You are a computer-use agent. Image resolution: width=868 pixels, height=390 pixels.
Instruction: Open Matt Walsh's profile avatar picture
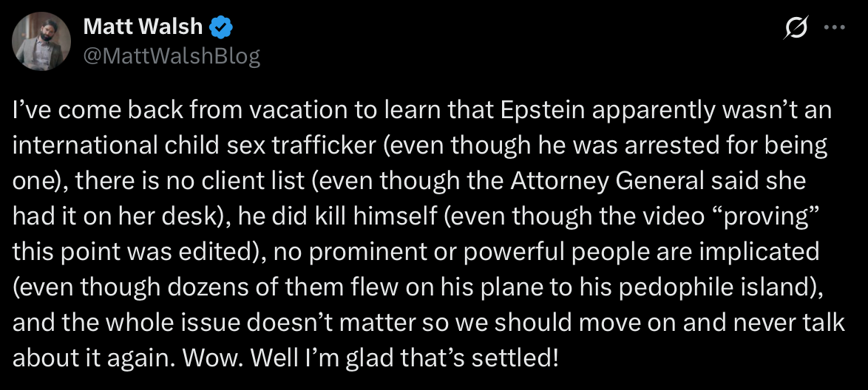pyautogui.click(x=41, y=41)
